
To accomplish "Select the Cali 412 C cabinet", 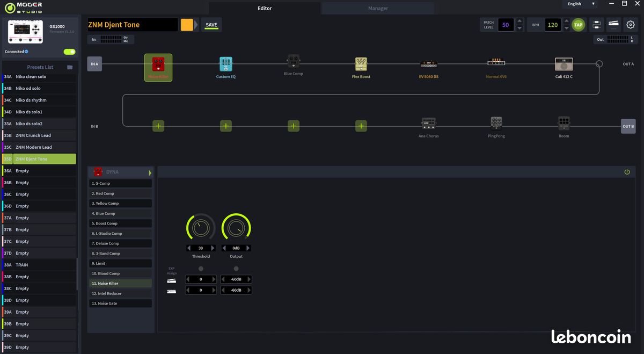I will 563,64.
